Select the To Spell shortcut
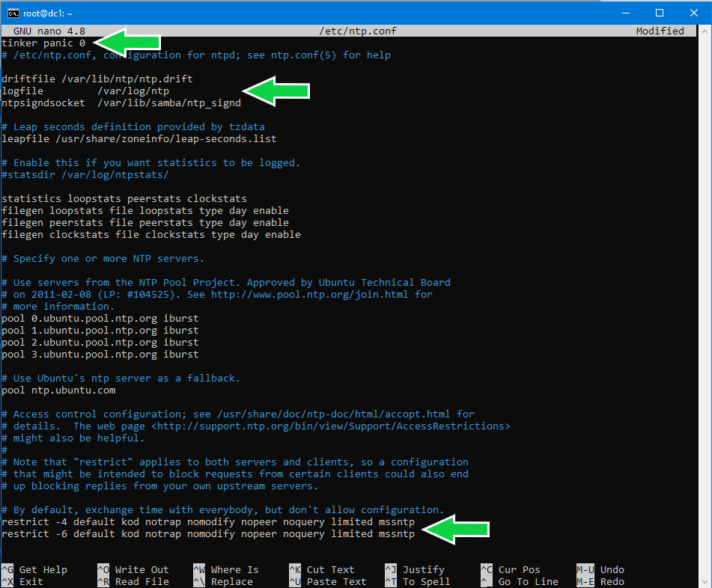The height and width of the screenshot is (588, 712). [418, 582]
